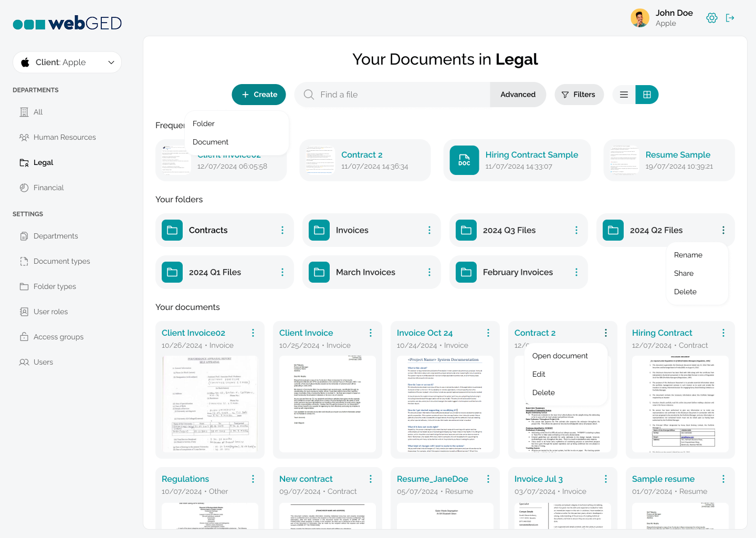Open the Client Invoice document thumbnail
Viewport: 756px width, 538px height.
[x=328, y=404]
